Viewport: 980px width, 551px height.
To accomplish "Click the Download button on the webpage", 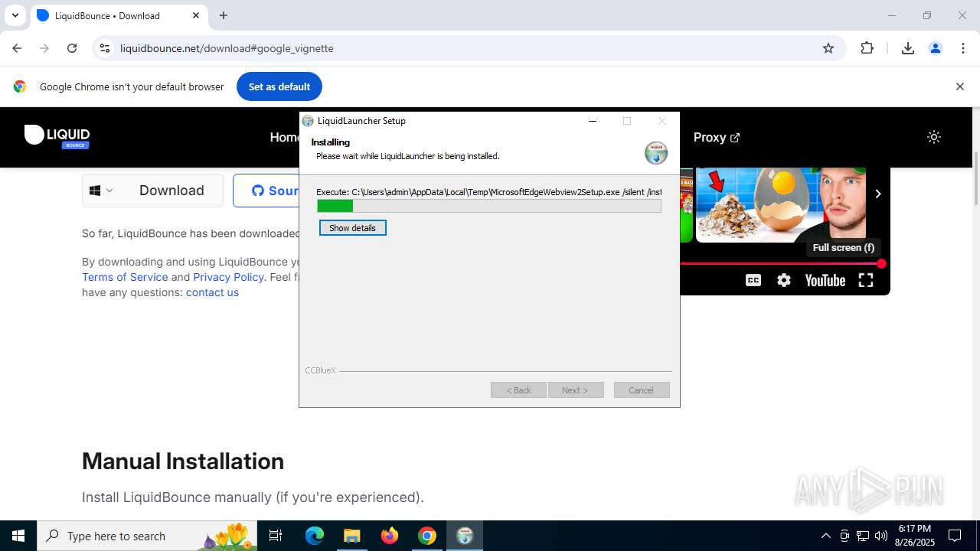I will coord(171,191).
